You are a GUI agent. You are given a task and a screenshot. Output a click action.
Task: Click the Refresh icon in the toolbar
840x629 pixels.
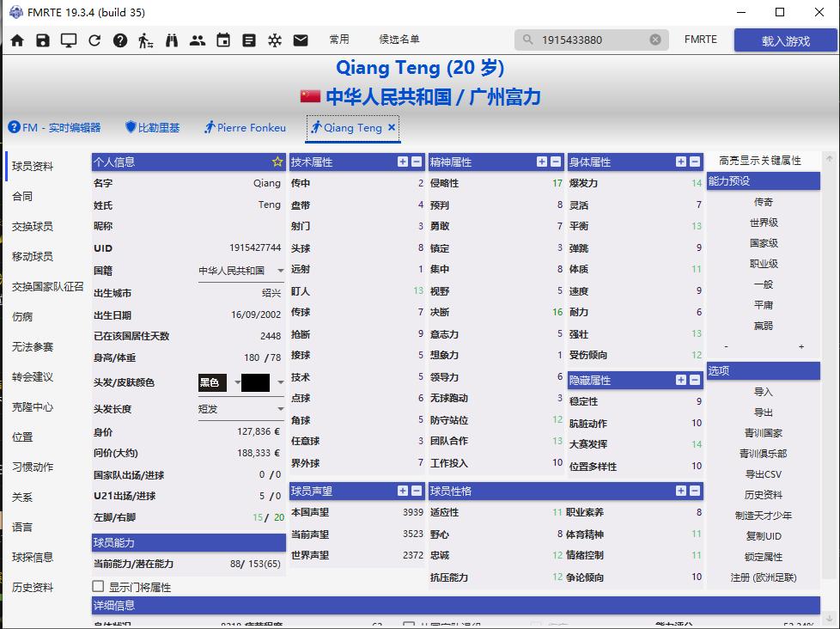(x=94, y=39)
